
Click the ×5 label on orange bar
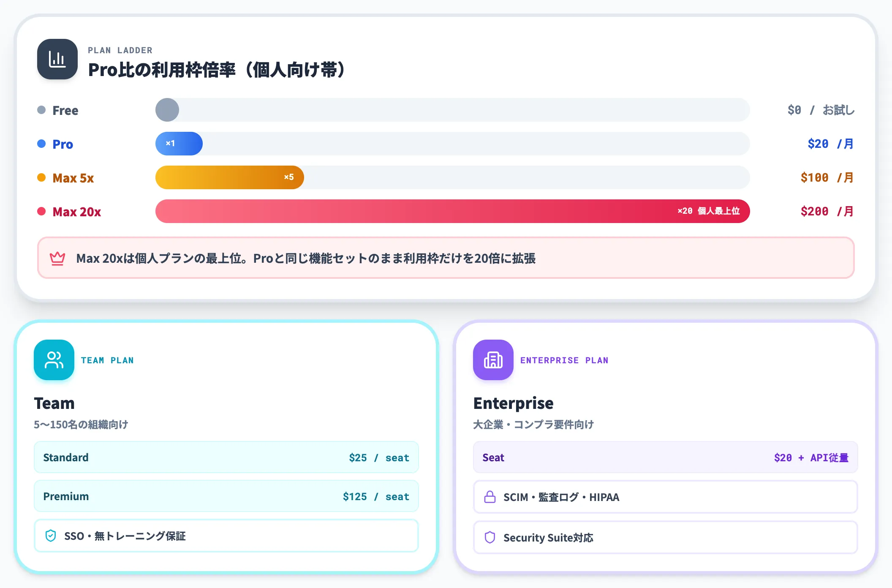pyautogui.click(x=289, y=177)
